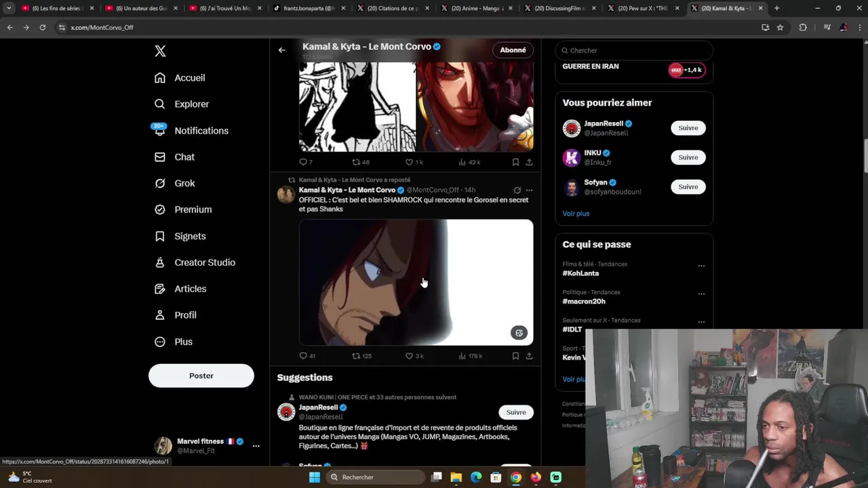Open Explorer search page
This screenshot has height=488, width=868.
182,104
